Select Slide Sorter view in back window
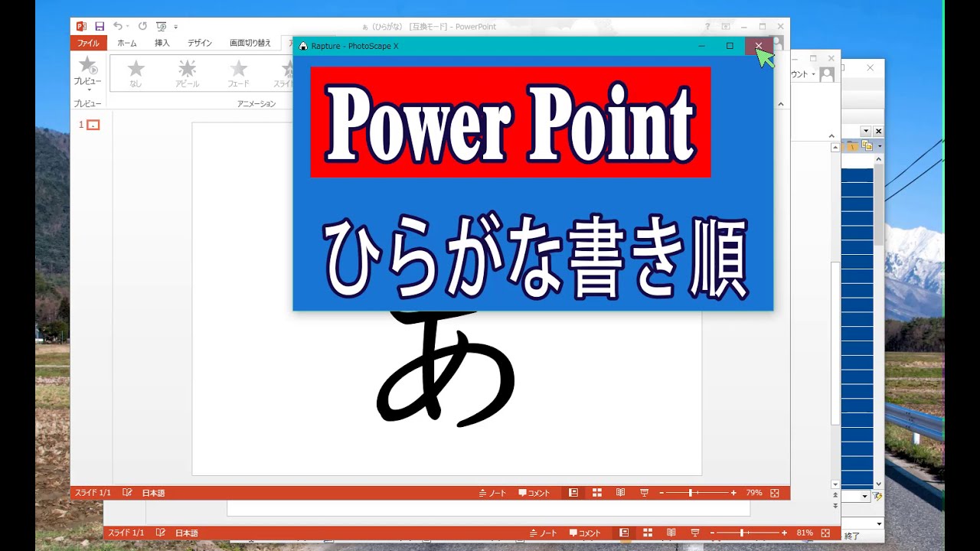This screenshot has height=551, width=980. pyautogui.click(x=648, y=533)
